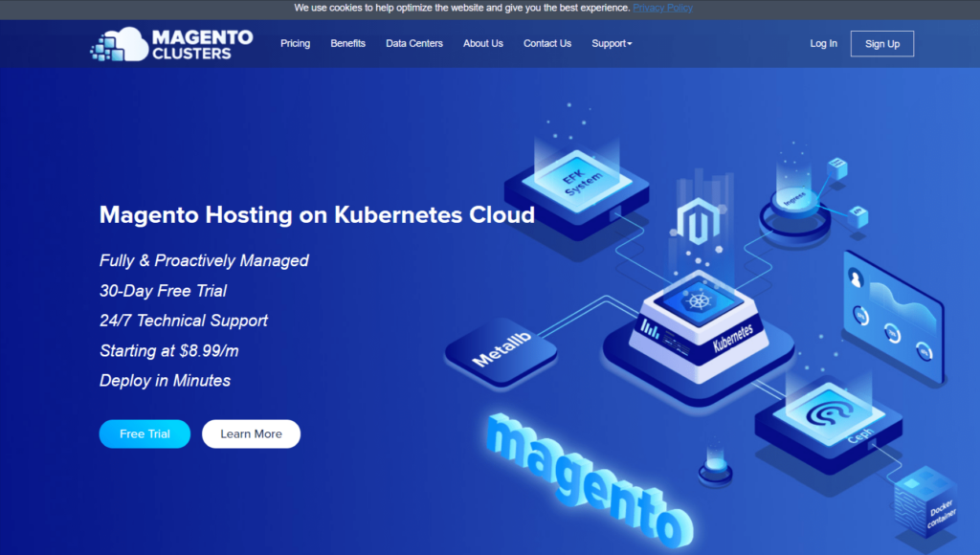Visit the Benefits section

347,43
